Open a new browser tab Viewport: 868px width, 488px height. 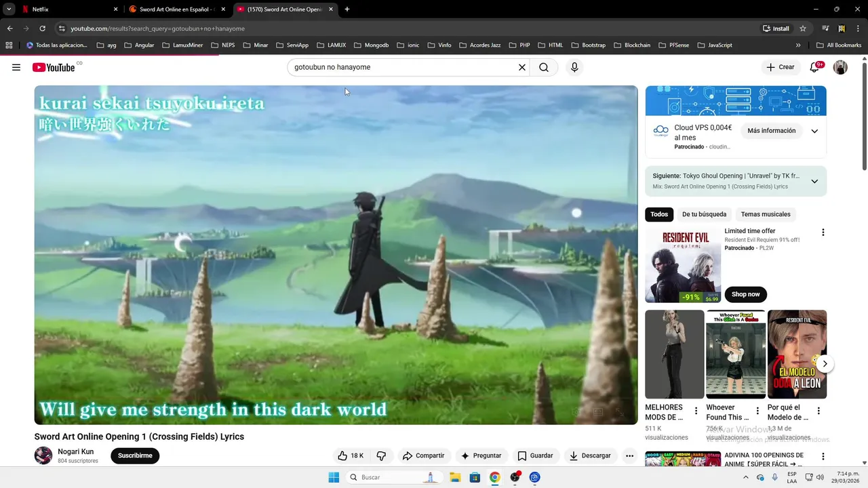point(347,9)
